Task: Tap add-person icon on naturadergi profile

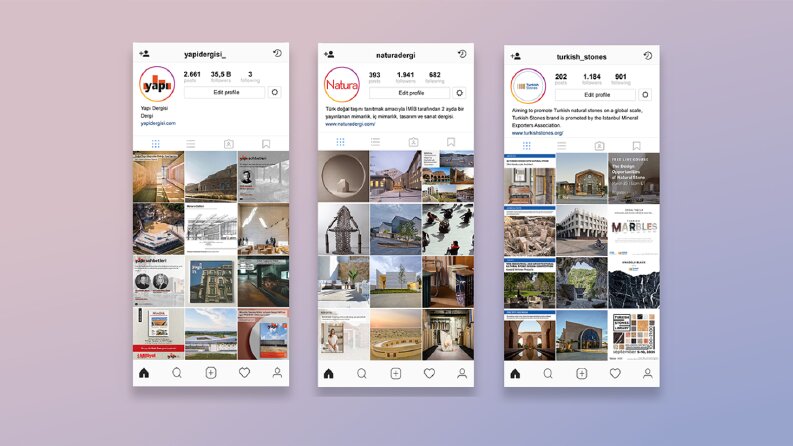Action: (x=329, y=54)
